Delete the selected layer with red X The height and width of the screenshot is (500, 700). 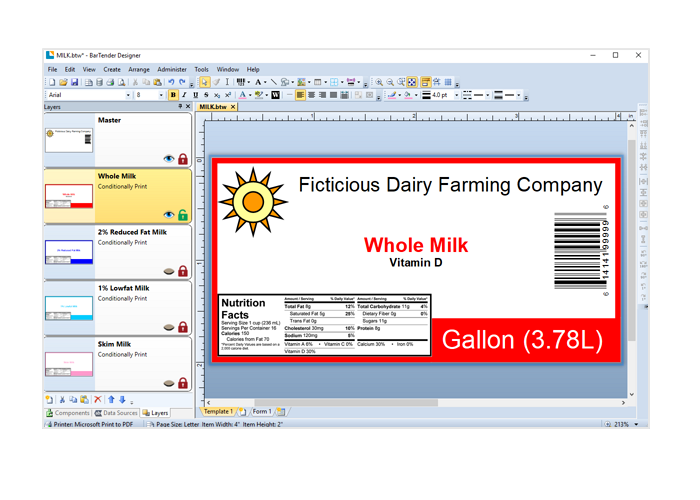(x=98, y=400)
